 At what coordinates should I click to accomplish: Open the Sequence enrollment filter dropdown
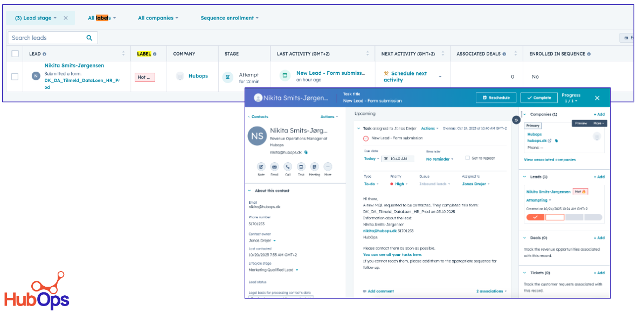230,18
